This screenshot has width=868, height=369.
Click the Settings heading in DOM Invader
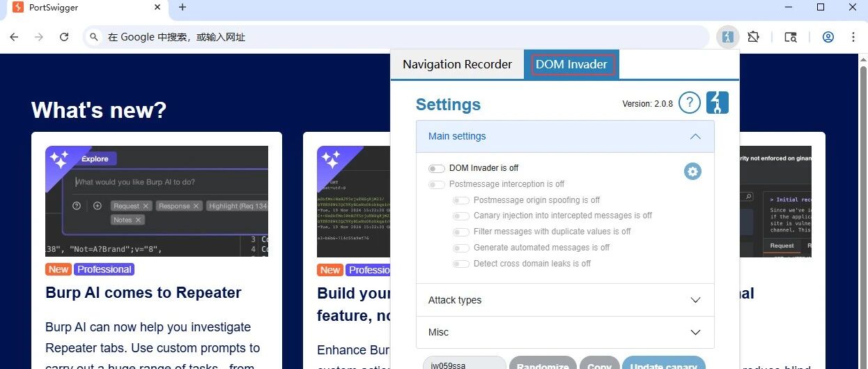448,105
